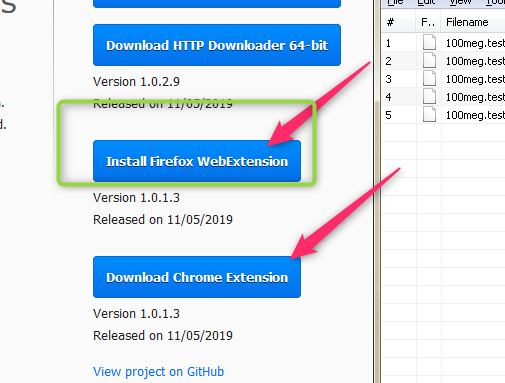Click Install Firefox WebExtension button
Image resolution: width=505 pixels, height=383 pixels.
click(x=197, y=161)
